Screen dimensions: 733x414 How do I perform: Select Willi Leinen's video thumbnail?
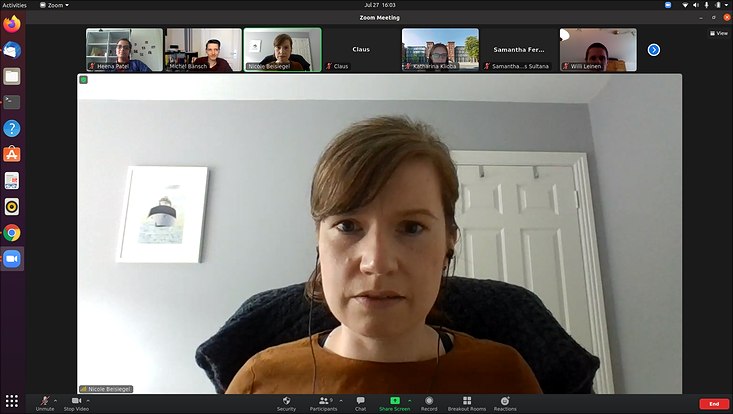598,50
